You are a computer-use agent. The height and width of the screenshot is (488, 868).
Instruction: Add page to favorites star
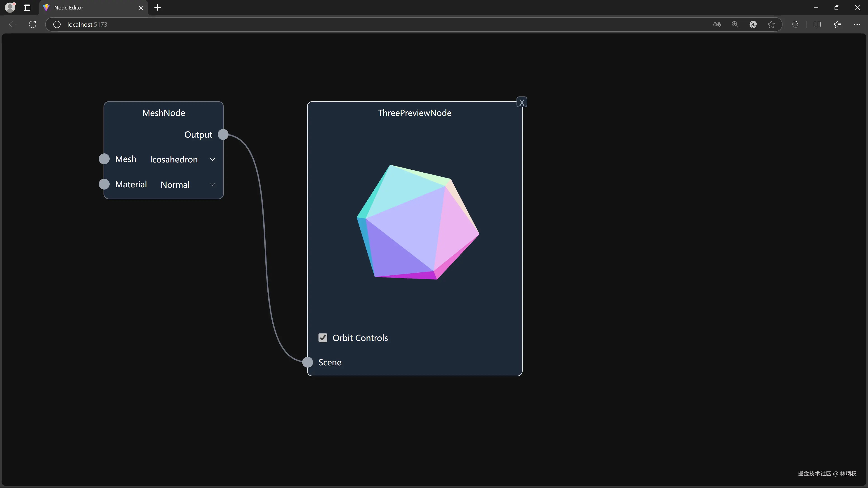pos(771,24)
